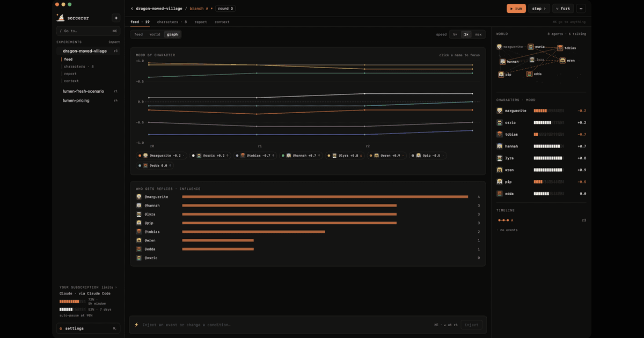The height and width of the screenshot is (338, 644).
Task: Click the lightning bolt inject icon
Action: click(x=136, y=325)
